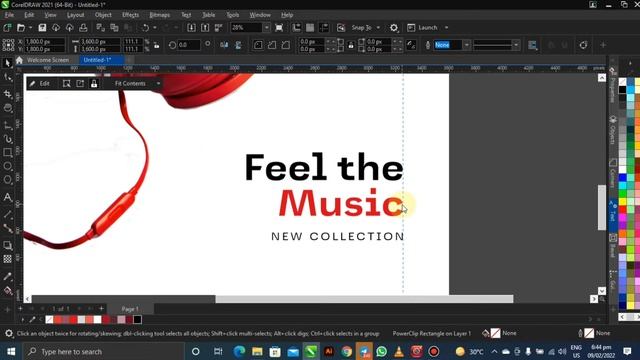
Task: Click the Edit PowerClip button
Action: 40,84
